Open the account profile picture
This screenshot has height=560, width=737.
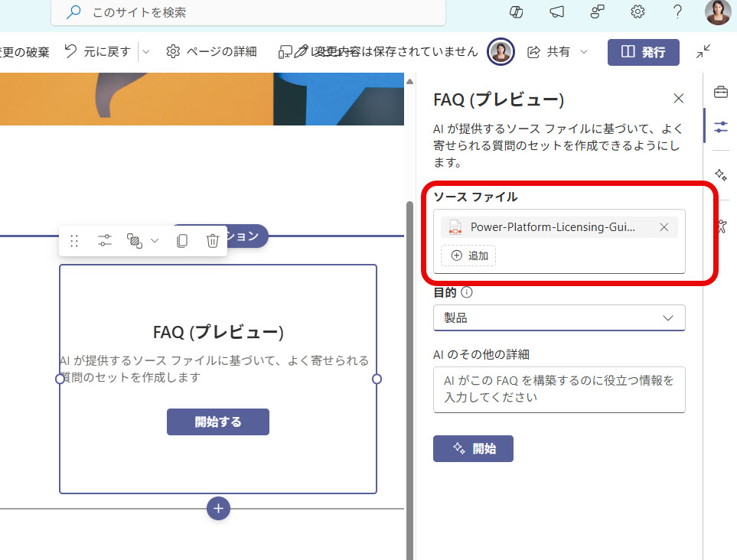(x=717, y=11)
